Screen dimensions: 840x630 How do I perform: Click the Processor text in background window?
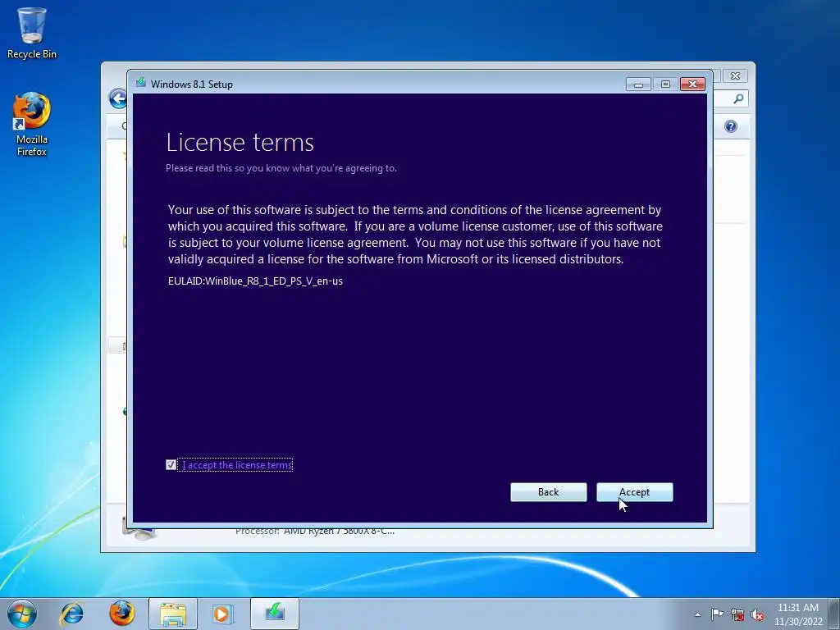tap(315, 532)
